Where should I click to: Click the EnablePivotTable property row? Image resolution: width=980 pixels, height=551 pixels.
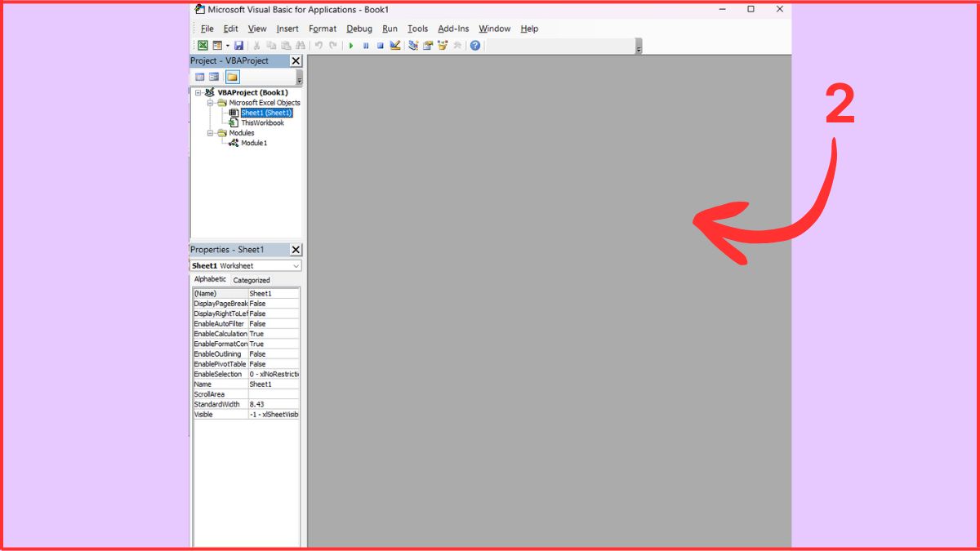pyautogui.click(x=246, y=364)
